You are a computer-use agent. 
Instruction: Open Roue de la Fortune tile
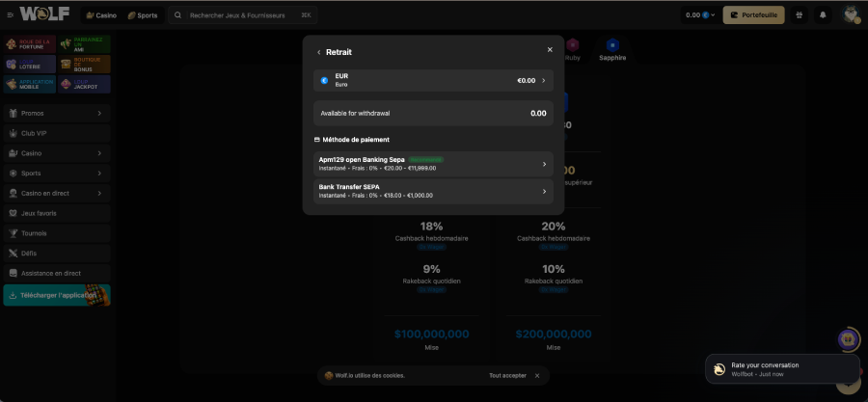coord(30,44)
